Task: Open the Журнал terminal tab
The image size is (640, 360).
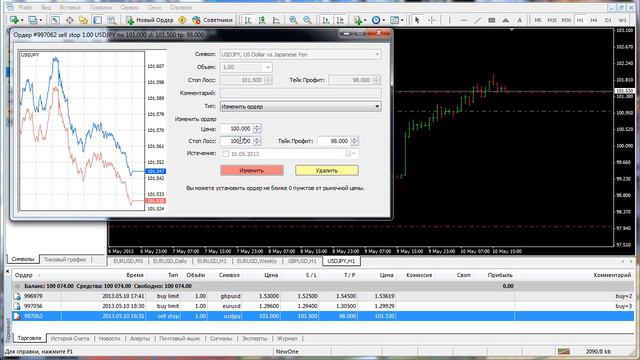Action: (x=287, y=338)
